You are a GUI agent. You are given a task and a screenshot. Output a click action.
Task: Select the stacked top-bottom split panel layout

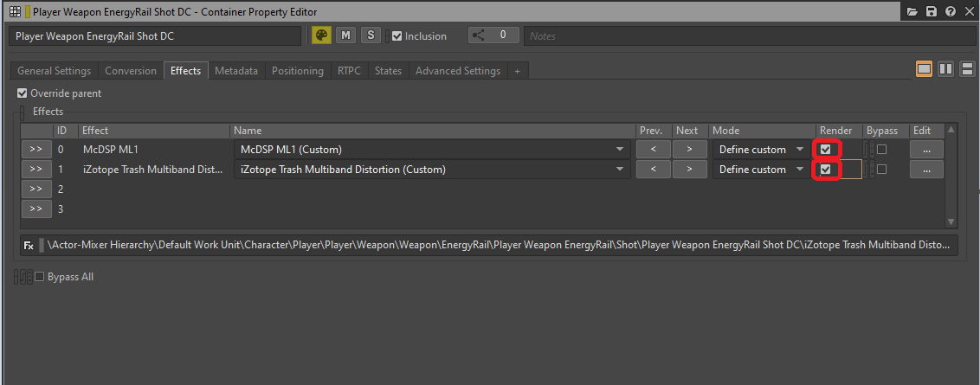coord(967,68)
